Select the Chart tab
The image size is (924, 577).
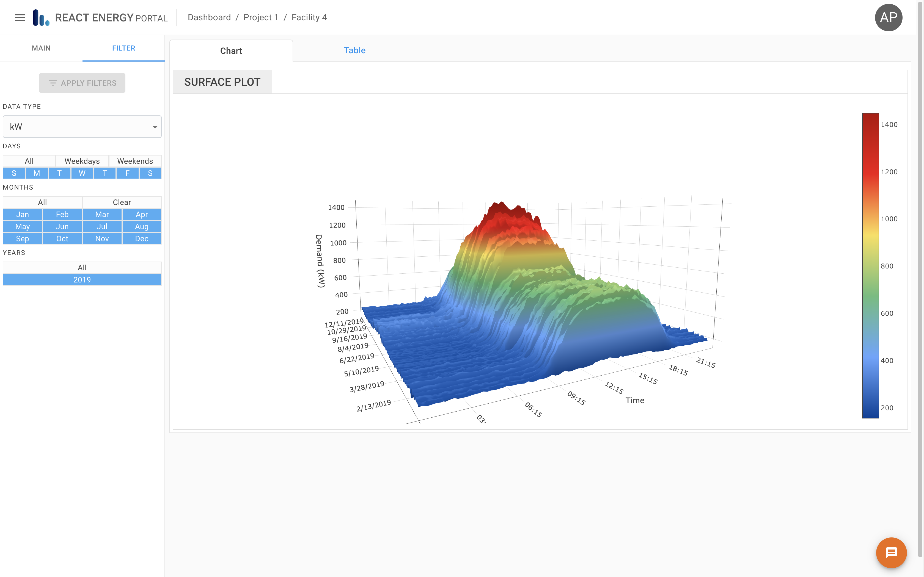231,50
